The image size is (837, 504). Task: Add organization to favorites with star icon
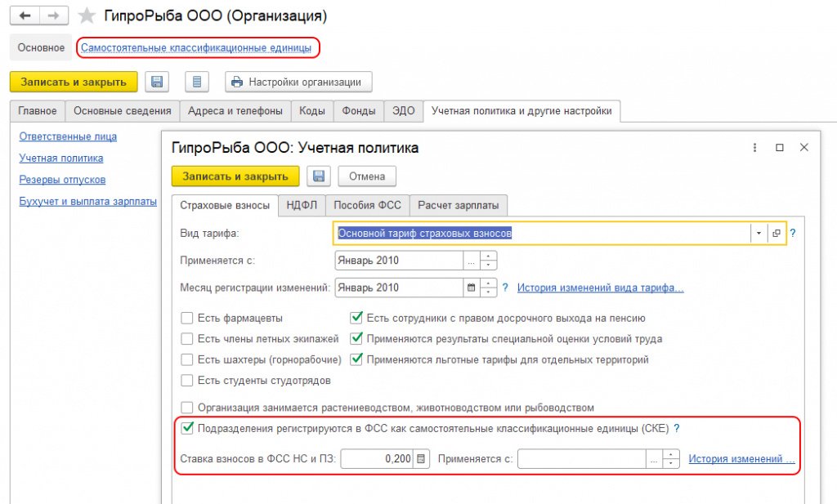click(x=86, y=16)
